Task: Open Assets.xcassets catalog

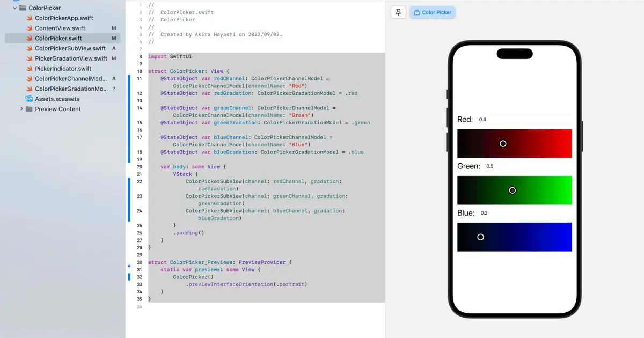Action: (57, 99)
